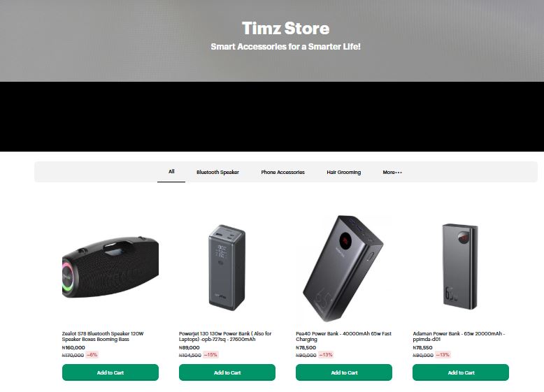Add Adaman Power Bank to cart
Viewport: 544px width, 392px height.
pos(461,372)
